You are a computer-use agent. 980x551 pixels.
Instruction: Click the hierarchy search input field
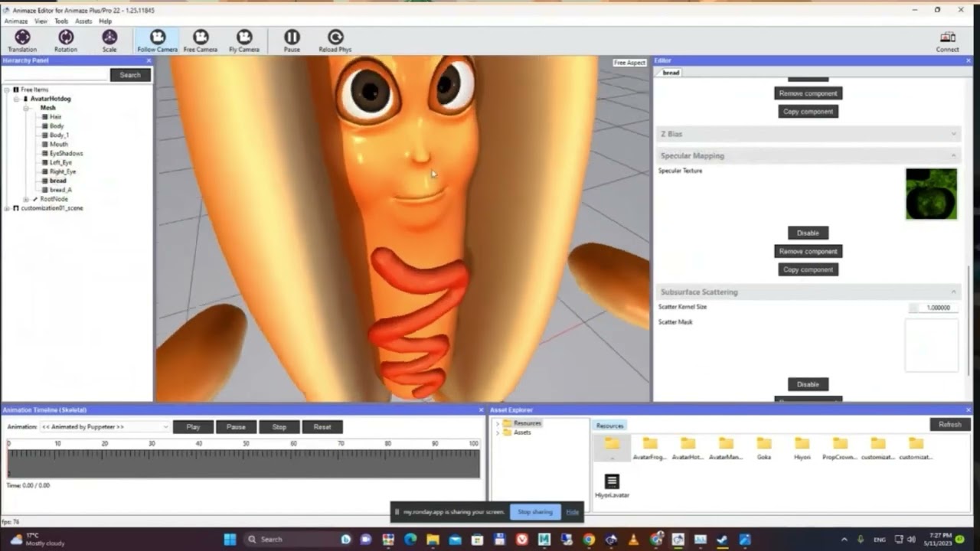tap(55, 75)
